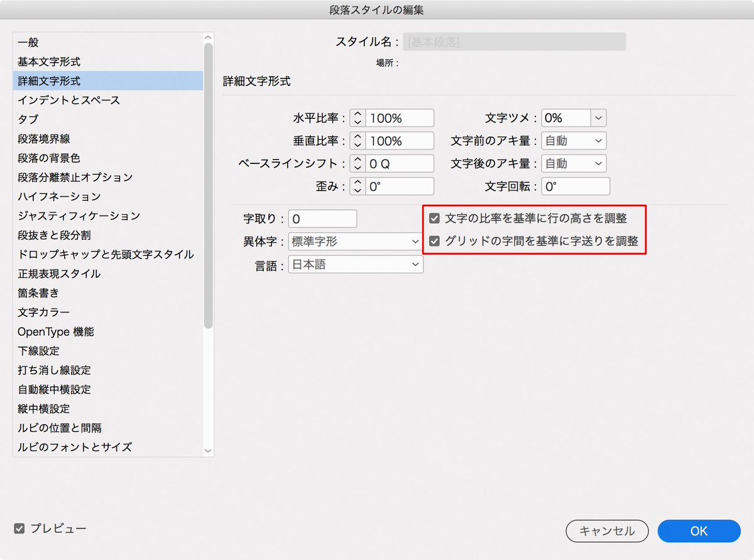
Task: Open the 文字ツメ dropdown arrow
Action: coord(598,118)
